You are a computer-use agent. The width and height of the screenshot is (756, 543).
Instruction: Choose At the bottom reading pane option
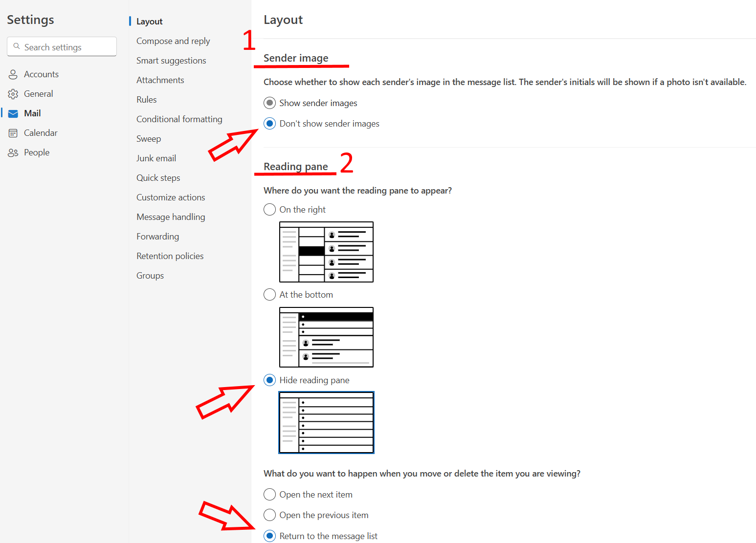pyautogui.click(x=269, y=295)
